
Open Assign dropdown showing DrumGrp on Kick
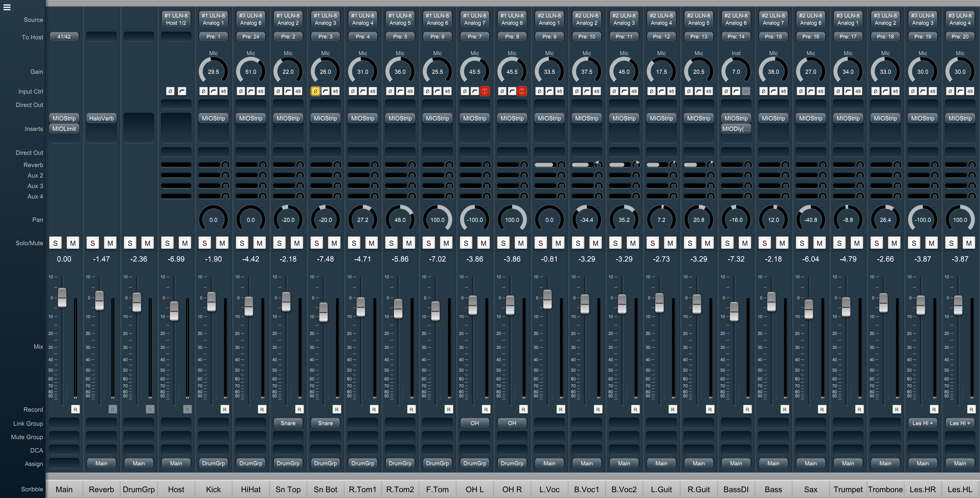click(x=213, y=463)
